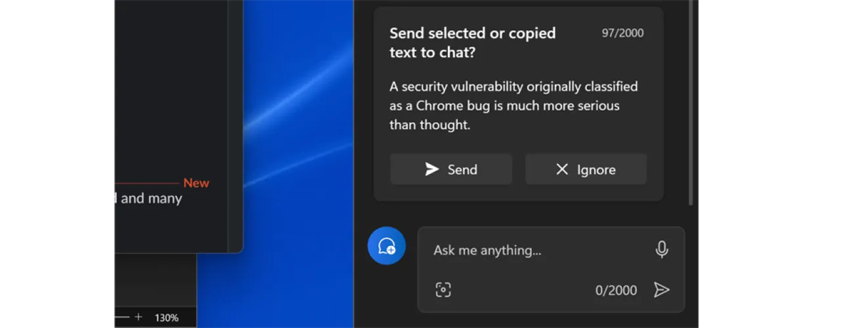Click the 'Send selected or copied text' heading
The image size is (868, 328).
tap(472, 43)
